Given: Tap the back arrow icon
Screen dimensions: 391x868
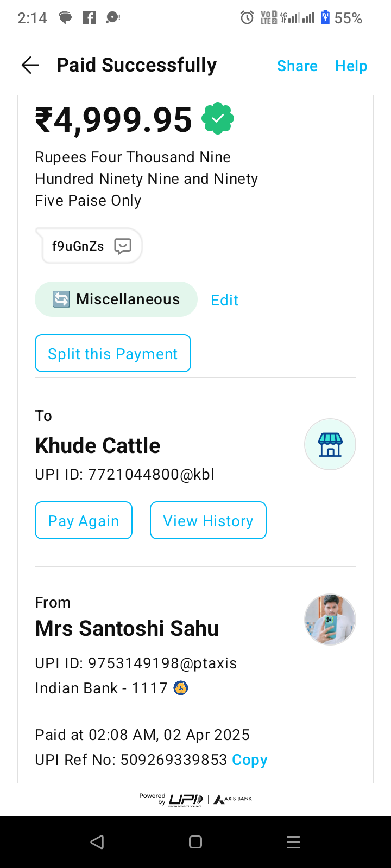Looking at the screenshot, I should click(30, 66).
